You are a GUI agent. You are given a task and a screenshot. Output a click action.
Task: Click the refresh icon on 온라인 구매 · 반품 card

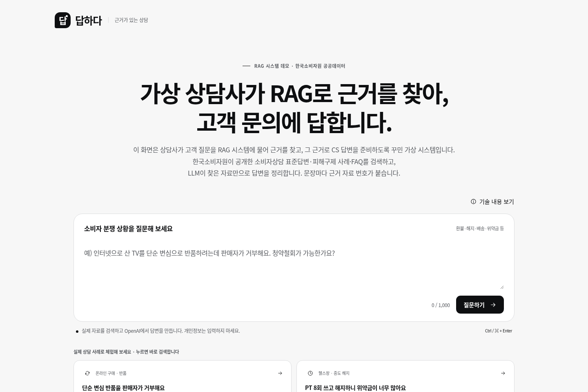tap(87, 373)
